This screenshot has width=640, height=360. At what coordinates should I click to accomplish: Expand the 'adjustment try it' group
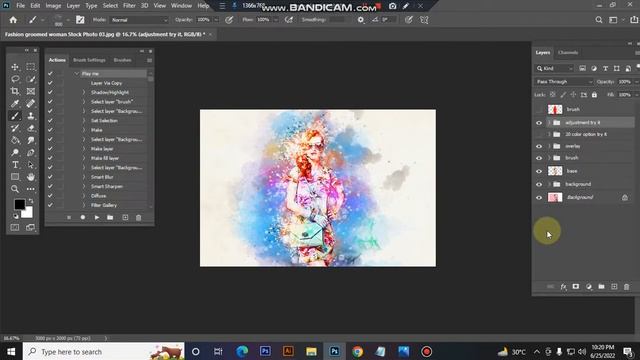[x=549, y=123]
